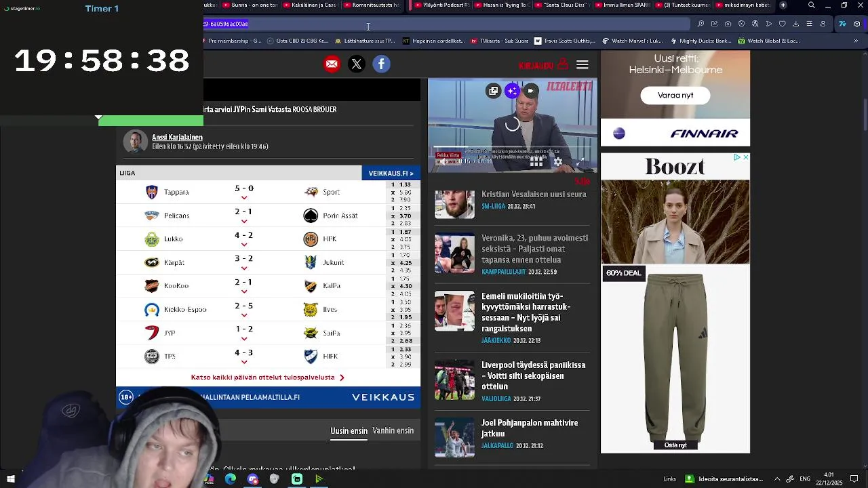Open the hamburger menu on Iltalehti
The width and height of the screenshot is (868, 488).
[x=583, y=65]
